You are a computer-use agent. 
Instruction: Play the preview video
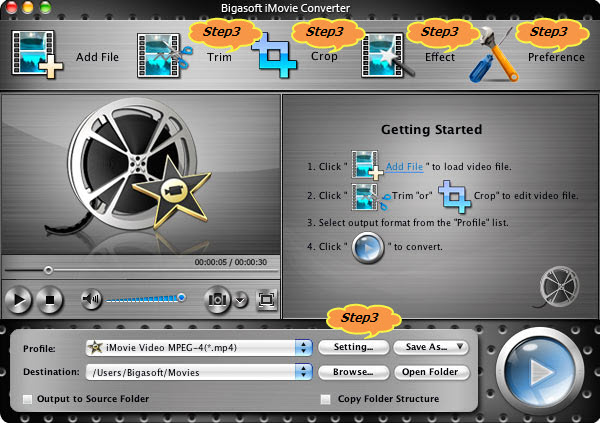pyautogui.click(x=18, y=300)
